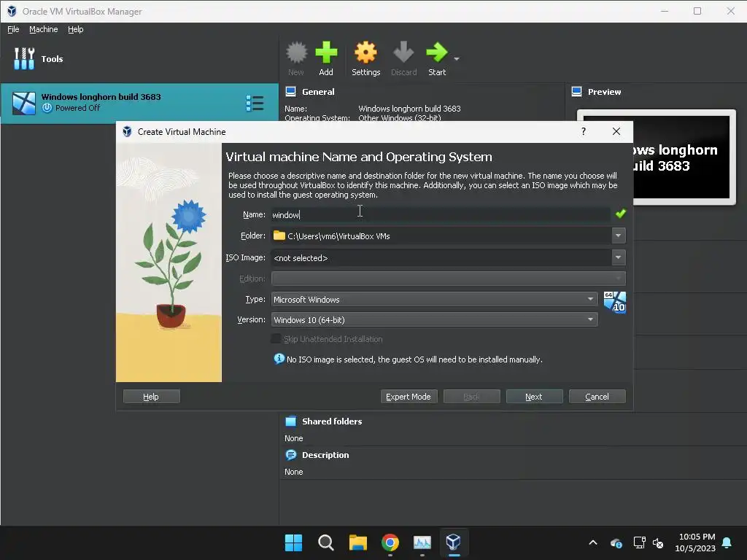Open File Explorer from taskbar
Screen dimensions: 747x560
point(357,542)
